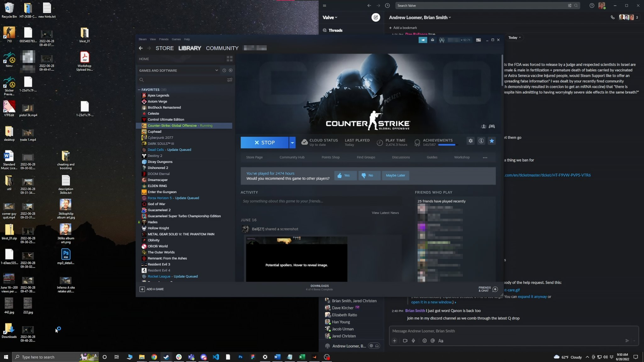Open Slack help question icon
Screen dimensions: 644x362
(592, 5)
